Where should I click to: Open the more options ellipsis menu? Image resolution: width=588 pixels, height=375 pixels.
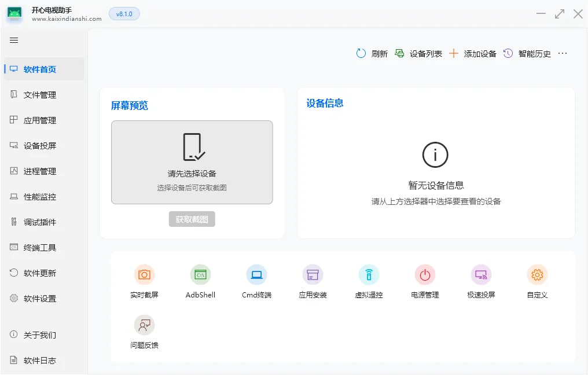point(562,53)
